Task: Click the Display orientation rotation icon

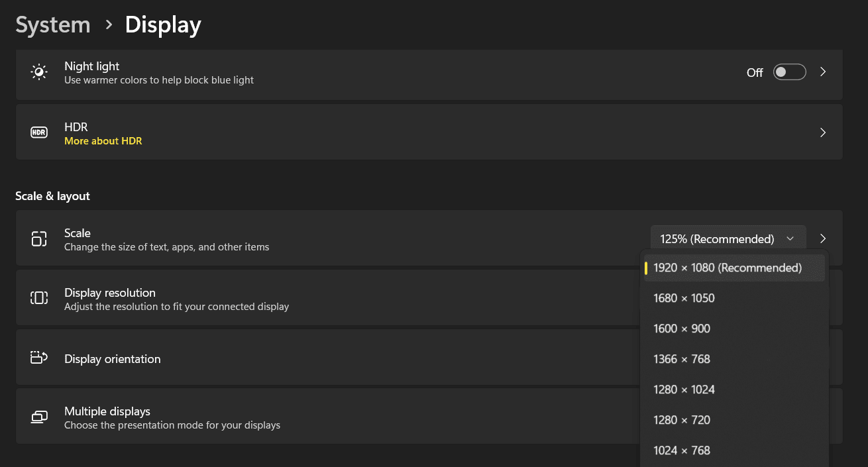Action: pos(38,357)
